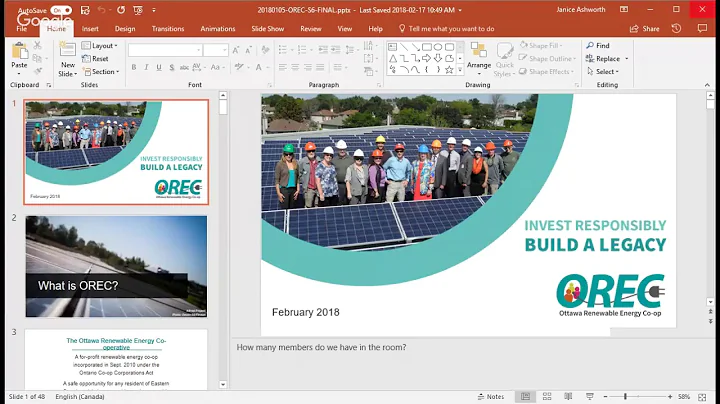The image size is (720, 404).
Task: Open the Transitions tab
Action: tap(168, 28)
